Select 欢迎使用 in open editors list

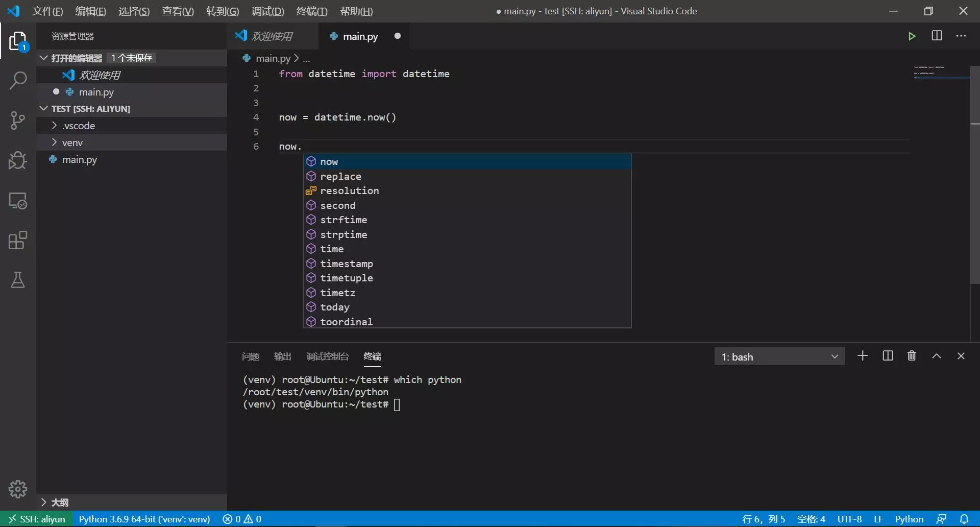coord(132,75)
